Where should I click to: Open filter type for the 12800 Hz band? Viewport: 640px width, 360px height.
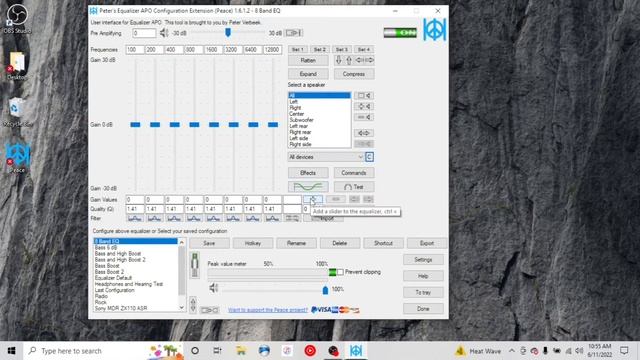272,218
